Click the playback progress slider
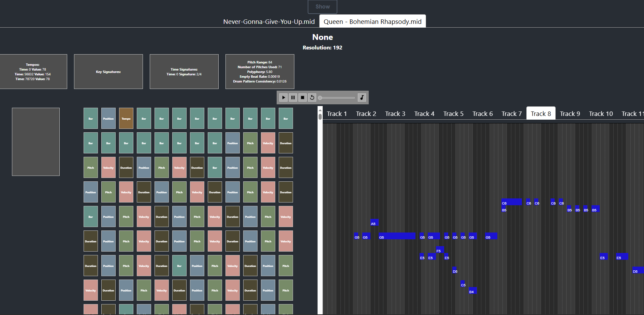 click(337, 98)
